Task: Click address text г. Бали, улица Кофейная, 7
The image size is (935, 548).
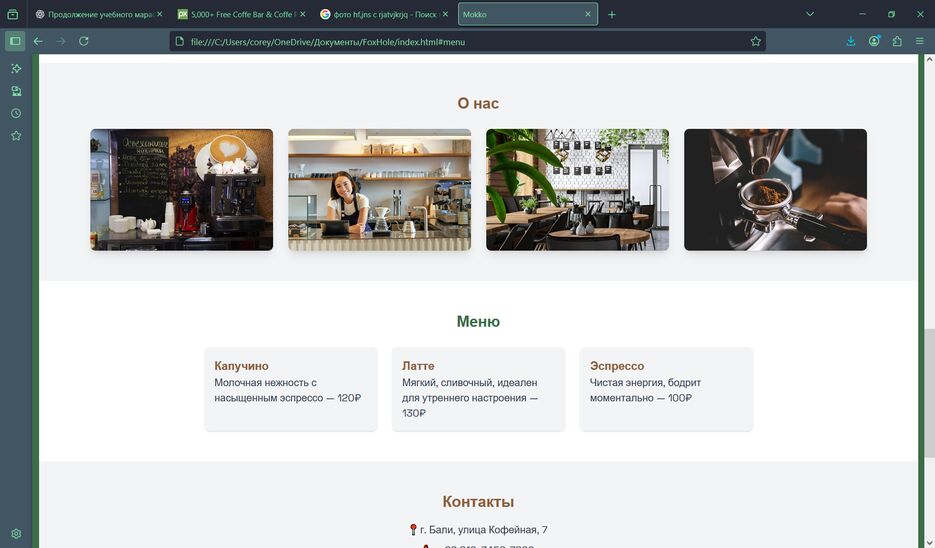Action: pos(484,530)
